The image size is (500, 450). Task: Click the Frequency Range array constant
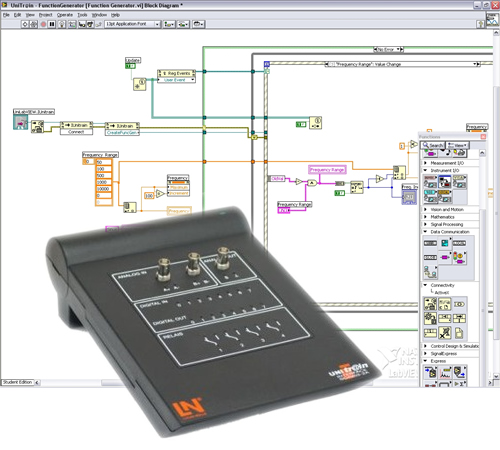[104, 182]
